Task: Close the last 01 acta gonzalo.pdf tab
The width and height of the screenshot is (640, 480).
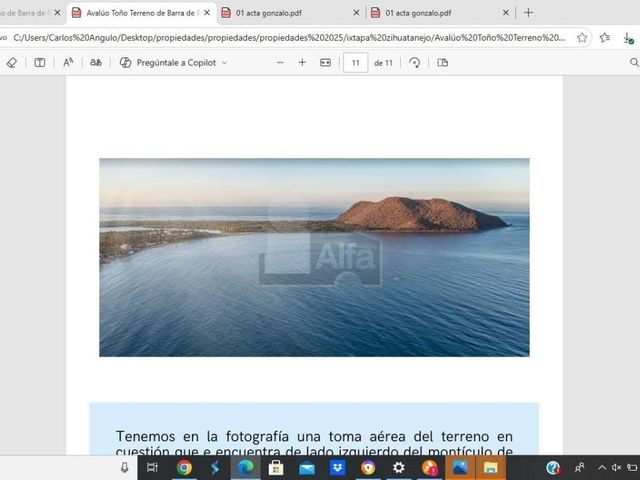Action: (506, 13)
